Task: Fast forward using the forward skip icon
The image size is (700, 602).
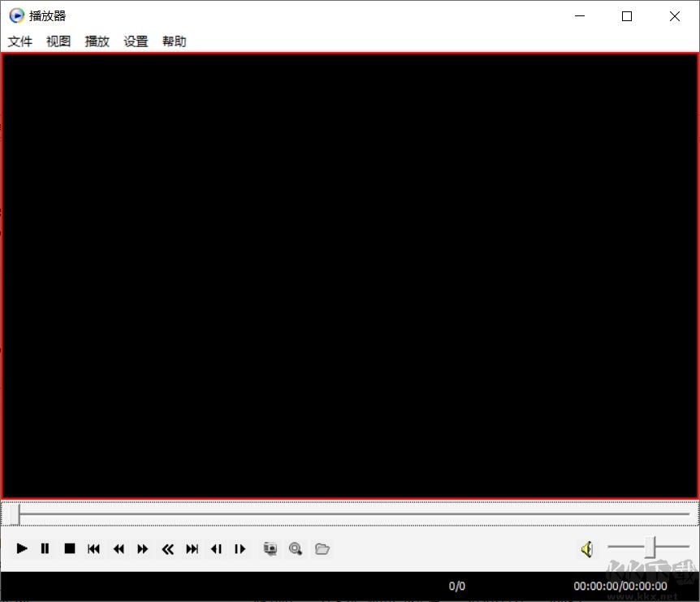Action: point(142,548)
